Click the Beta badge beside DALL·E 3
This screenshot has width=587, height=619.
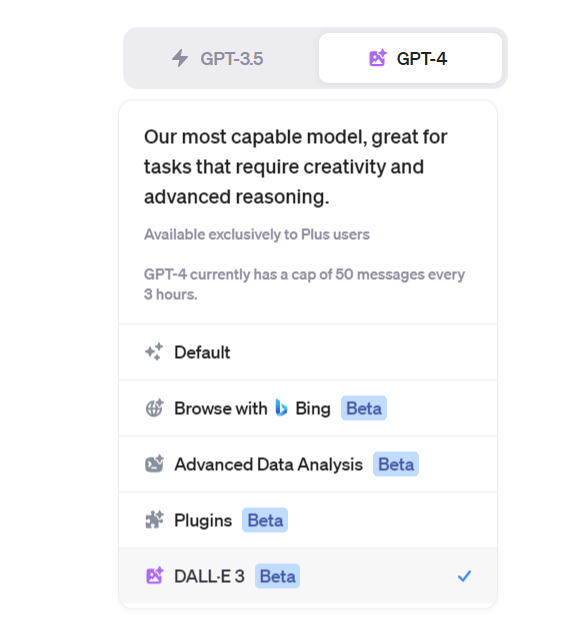point(278,576)
